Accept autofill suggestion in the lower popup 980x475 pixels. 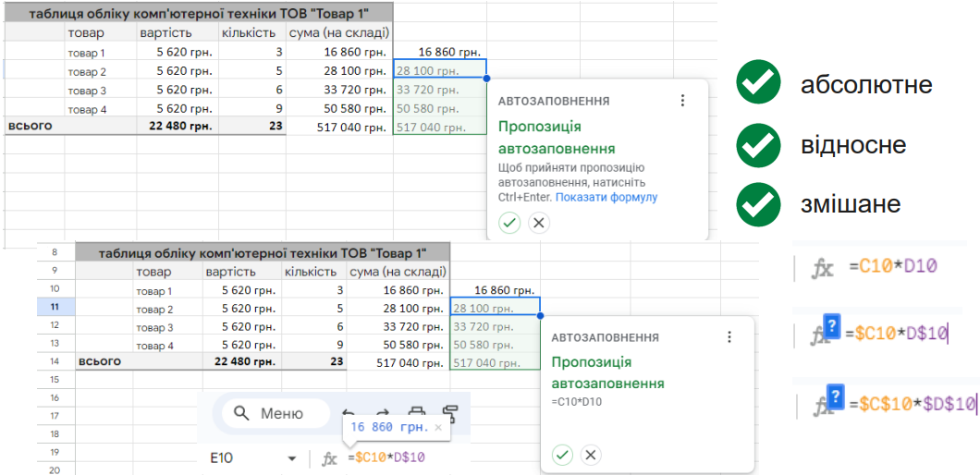click(562, 455)
